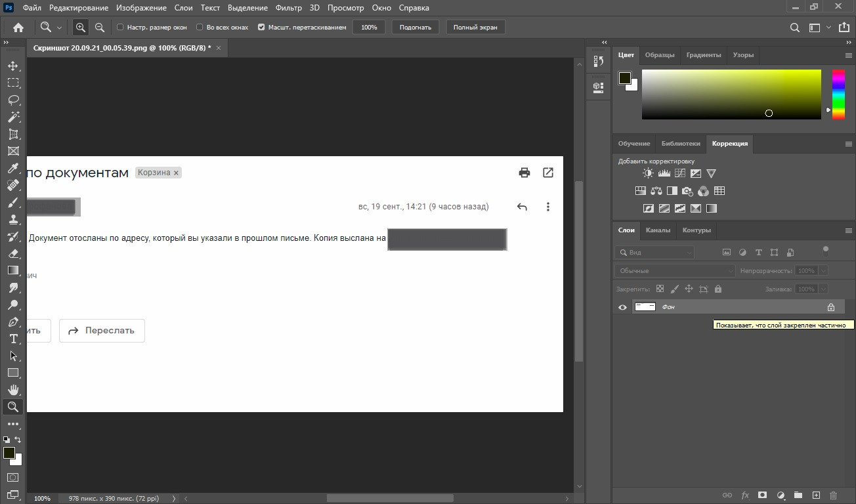Enable the 'Во всех окнах' checkbox
This screenshot has width=856, height=504.
click(x=200, y=28)
